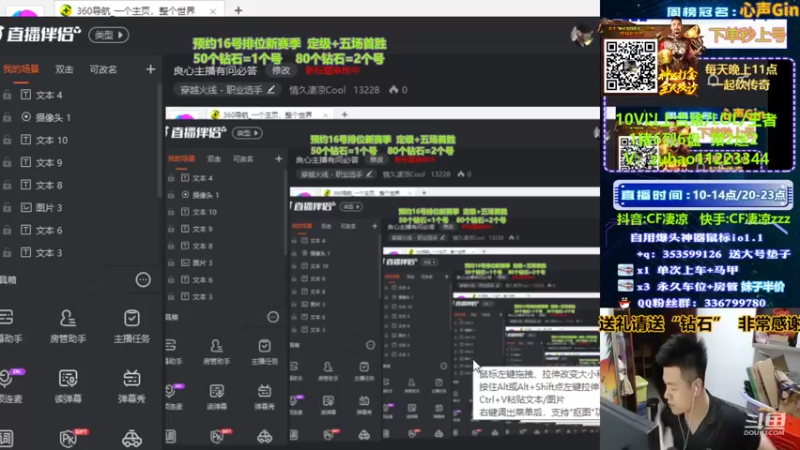Toggle the lock on 文本 10 layer
The width and height of the screenshot is (800, 450).
7,140
